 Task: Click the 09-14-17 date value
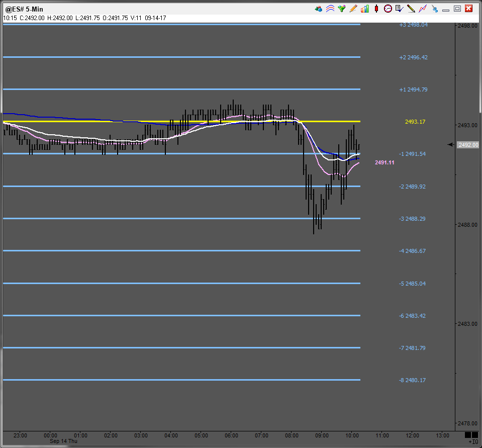[x=155, y=18]
